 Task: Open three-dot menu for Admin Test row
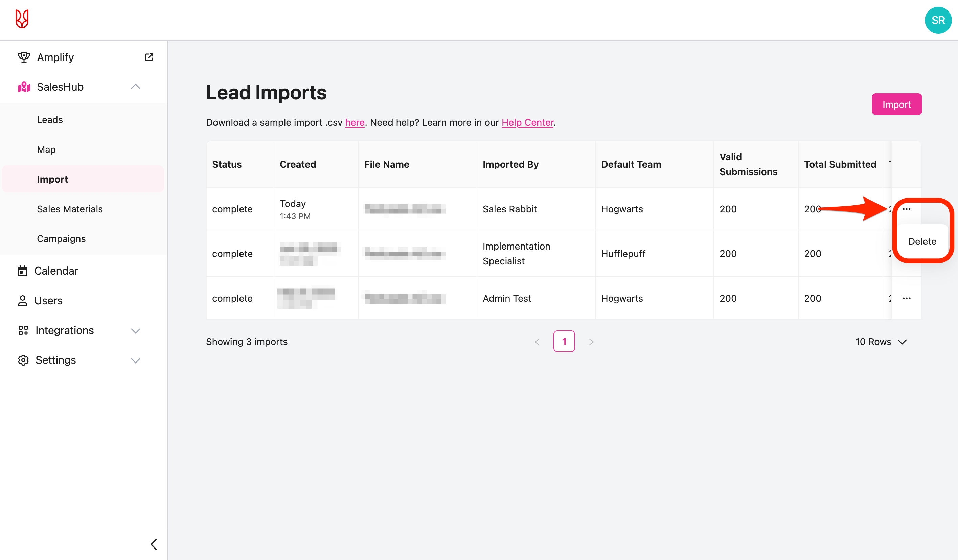(x=906, y=298)
